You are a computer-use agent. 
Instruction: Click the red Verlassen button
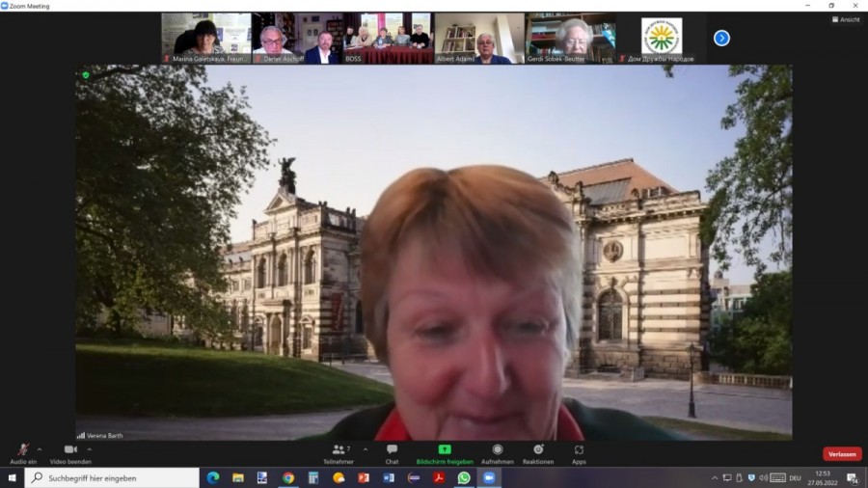(842, 454)
